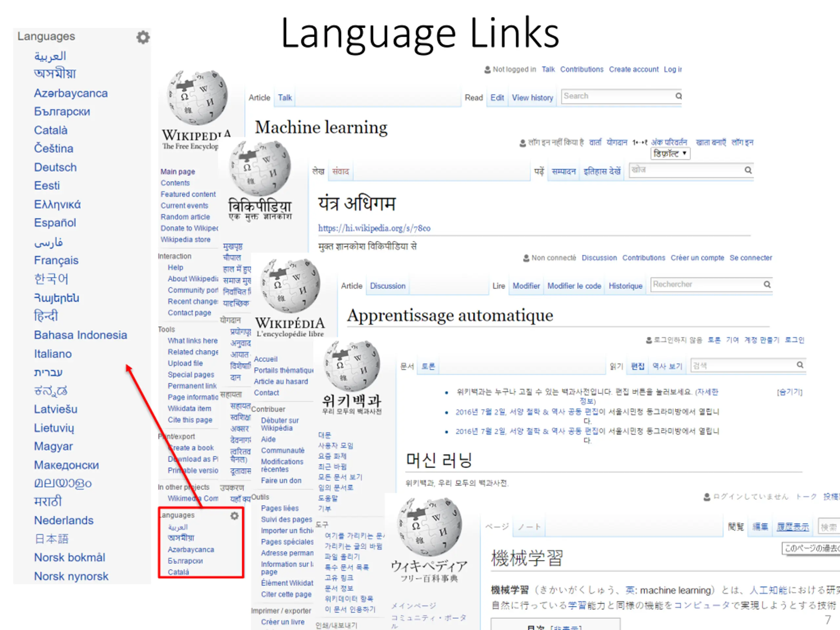The width and height of the screenshot is (840, 630).
Task: Click Contributions link in English header
Action: click(582, 70)
